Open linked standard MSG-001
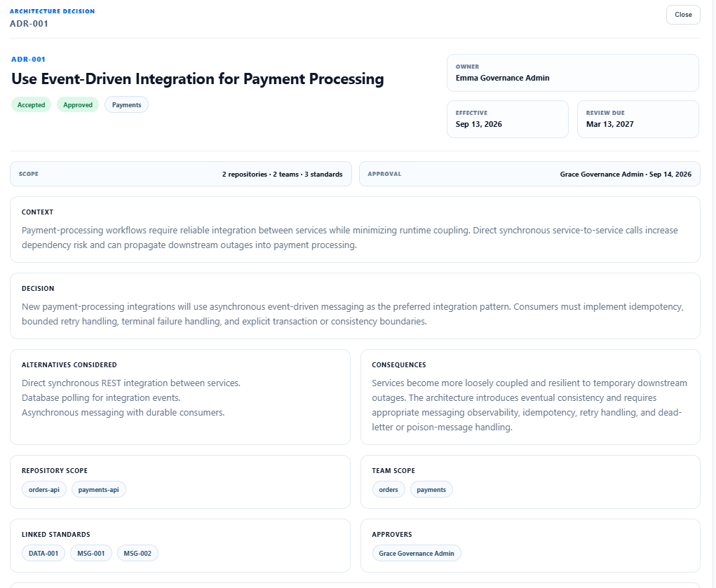 click(x=91, y=553)
